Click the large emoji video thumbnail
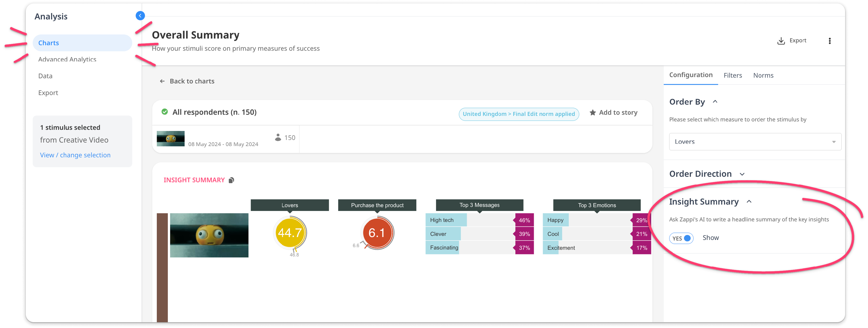Screen dimensions: 868x328 coord(209,235)
